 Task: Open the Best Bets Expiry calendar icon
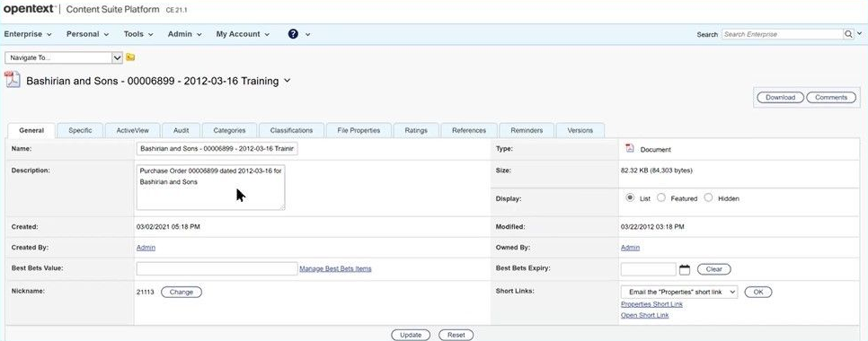685,270
